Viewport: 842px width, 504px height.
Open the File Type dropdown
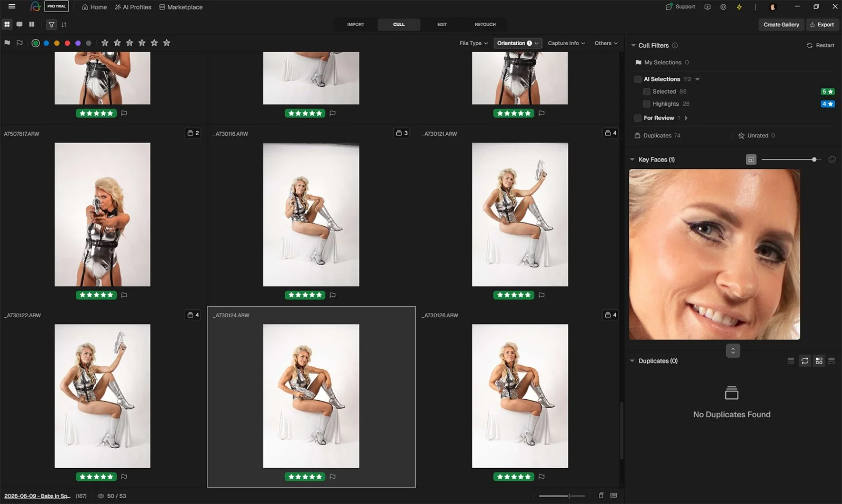(x=474, y=43)
